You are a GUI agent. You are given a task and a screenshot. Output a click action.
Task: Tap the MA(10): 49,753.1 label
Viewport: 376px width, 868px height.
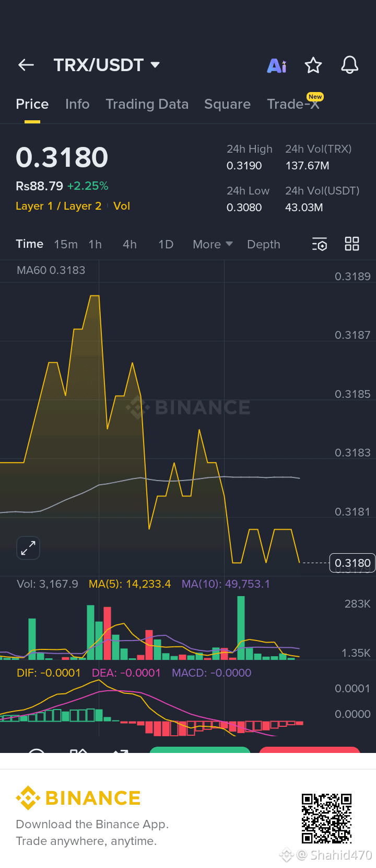pyautogui.click(x=226, y=584)
